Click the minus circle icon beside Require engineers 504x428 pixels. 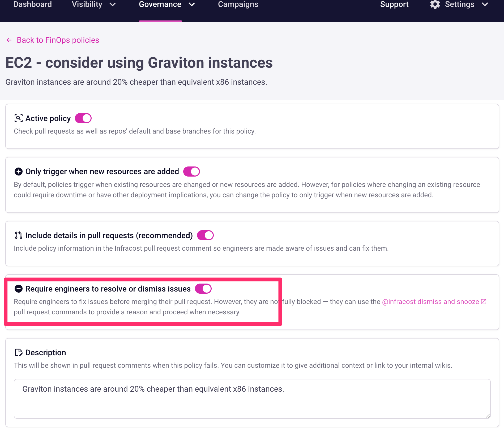point(18,289)
